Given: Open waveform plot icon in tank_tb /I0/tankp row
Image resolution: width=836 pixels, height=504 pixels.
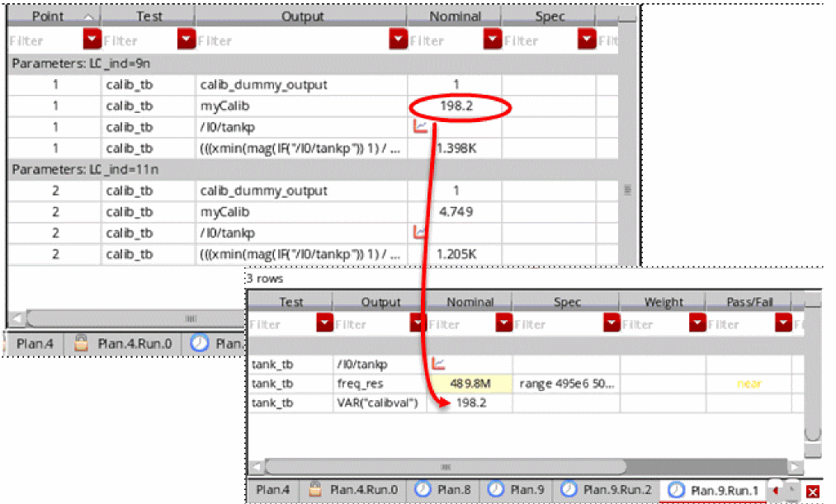Looking at the screenshot, I should click(437, 364).
